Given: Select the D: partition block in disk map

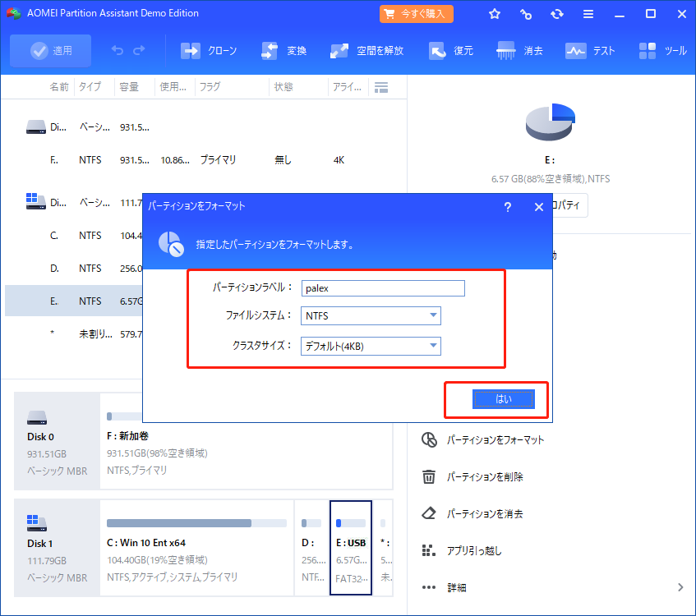Looking at the screenshot, I should click(x=311, y=548).
